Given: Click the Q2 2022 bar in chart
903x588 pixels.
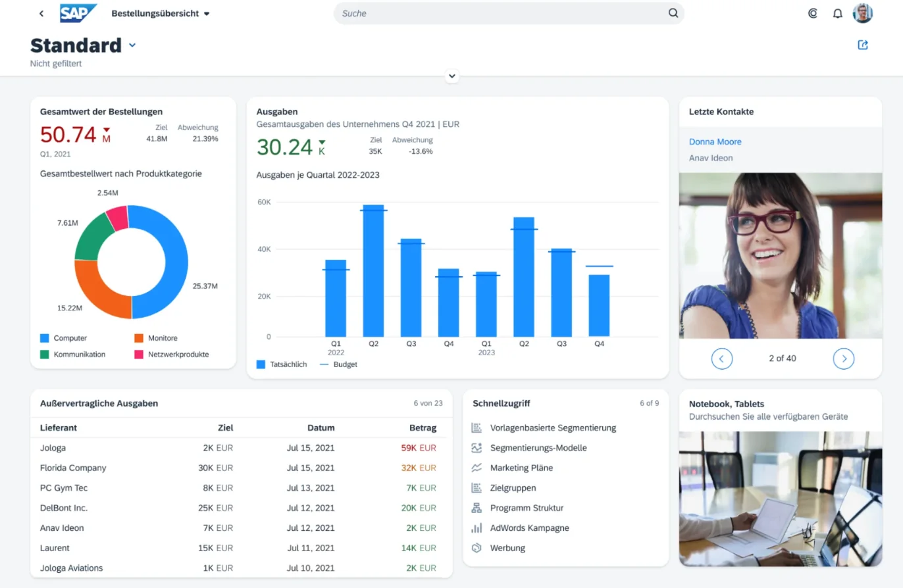Looking at the screenshot, I should tap(373, 271).
